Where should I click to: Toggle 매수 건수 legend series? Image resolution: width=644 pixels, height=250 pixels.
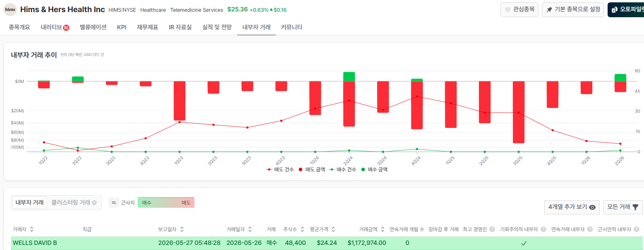[x=343, y=169]
